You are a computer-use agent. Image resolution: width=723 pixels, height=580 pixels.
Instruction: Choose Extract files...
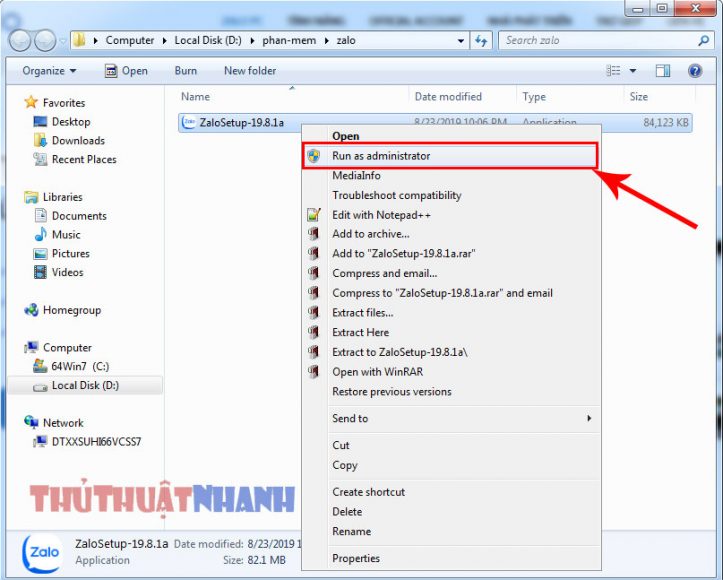(451, 313)
